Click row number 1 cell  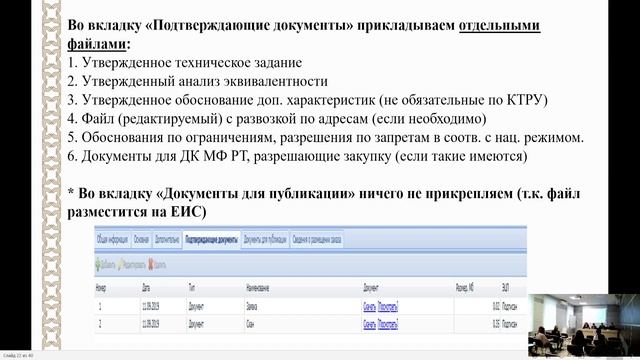100,307
